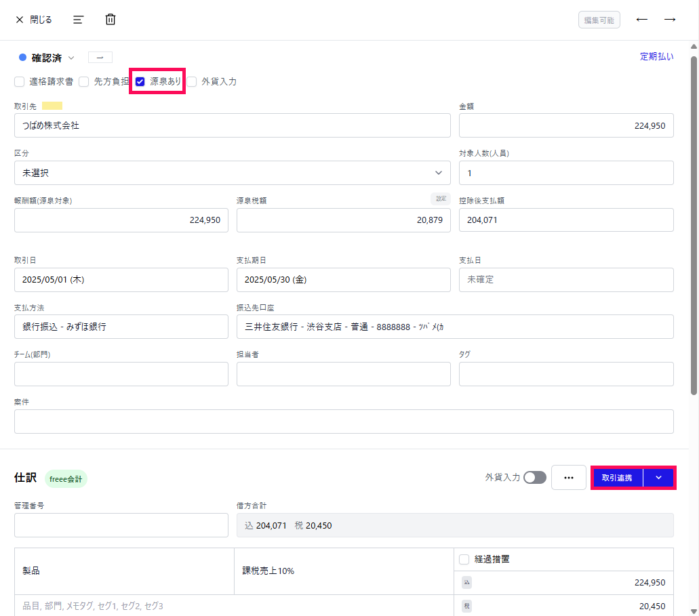The width and height of the screenshot is (699, 616).
Task: Click the yellow highlight tag beside 取引先
Action: coord(52,106)
